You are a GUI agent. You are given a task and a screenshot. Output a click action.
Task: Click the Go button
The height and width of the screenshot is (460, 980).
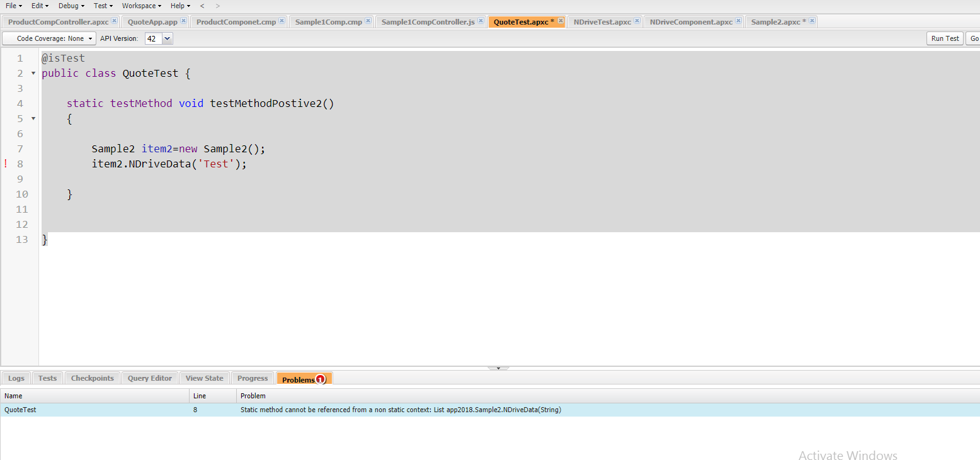tap(973, 38)
